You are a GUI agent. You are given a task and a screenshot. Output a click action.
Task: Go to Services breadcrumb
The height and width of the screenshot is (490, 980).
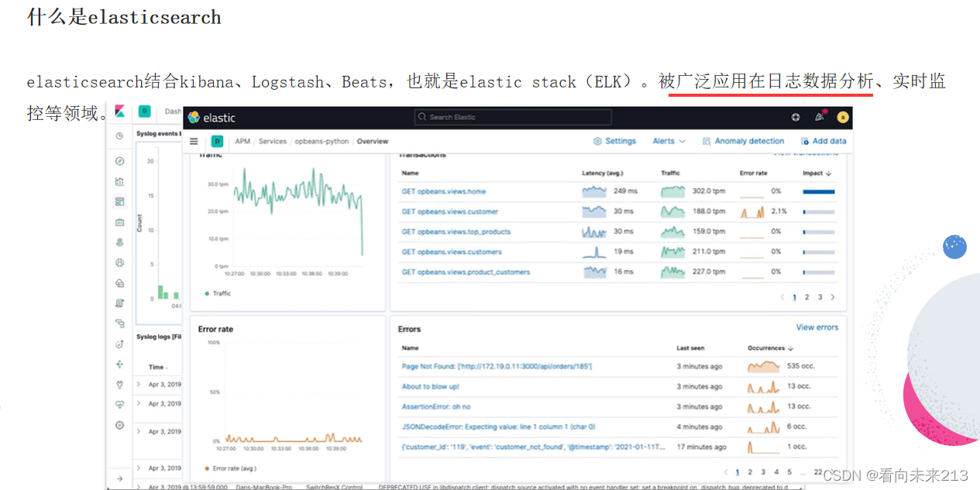pyautogui.click(x=273, y=142)
